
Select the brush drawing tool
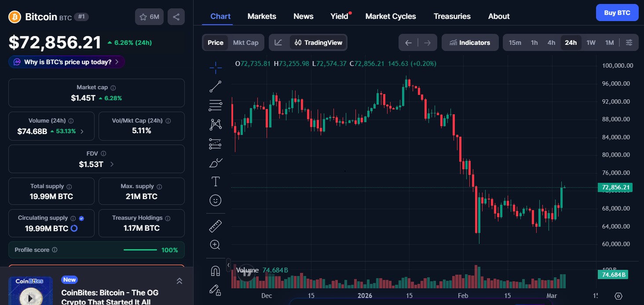(x=215, y=163)
